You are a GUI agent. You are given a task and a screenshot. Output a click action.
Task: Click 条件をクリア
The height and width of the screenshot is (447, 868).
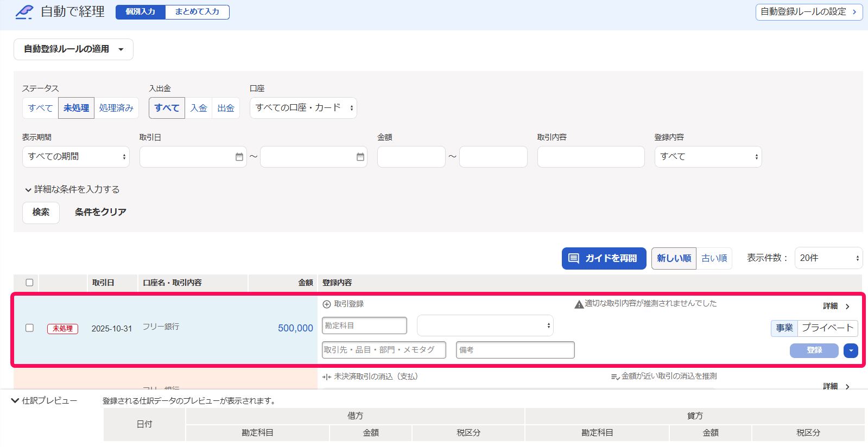(x=100, y=213)
